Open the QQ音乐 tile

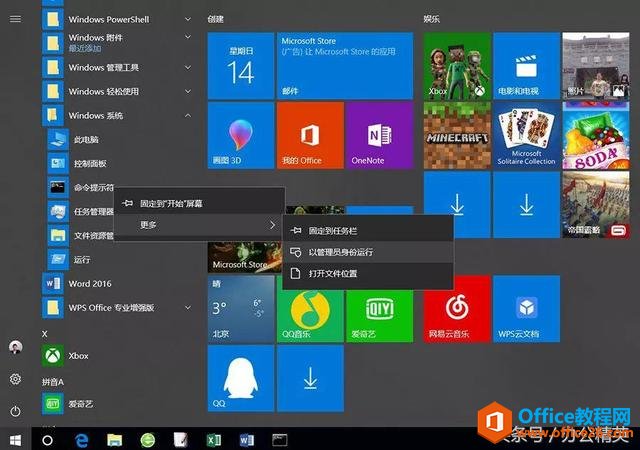[310, 314]
